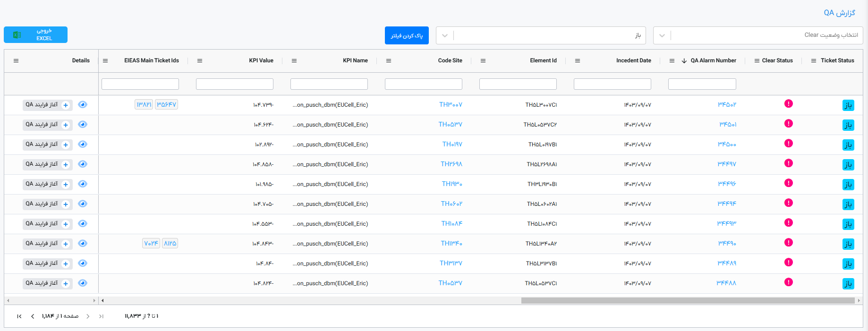
Task: Open the Ticket Status column menu icon
Action: click(x=813, y=60)
